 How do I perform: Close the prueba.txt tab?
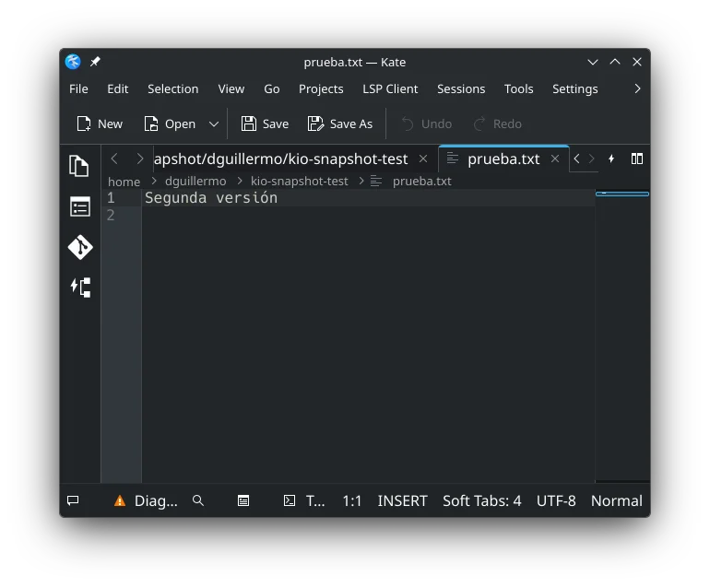pyautogui.click(x=555, y=159)
